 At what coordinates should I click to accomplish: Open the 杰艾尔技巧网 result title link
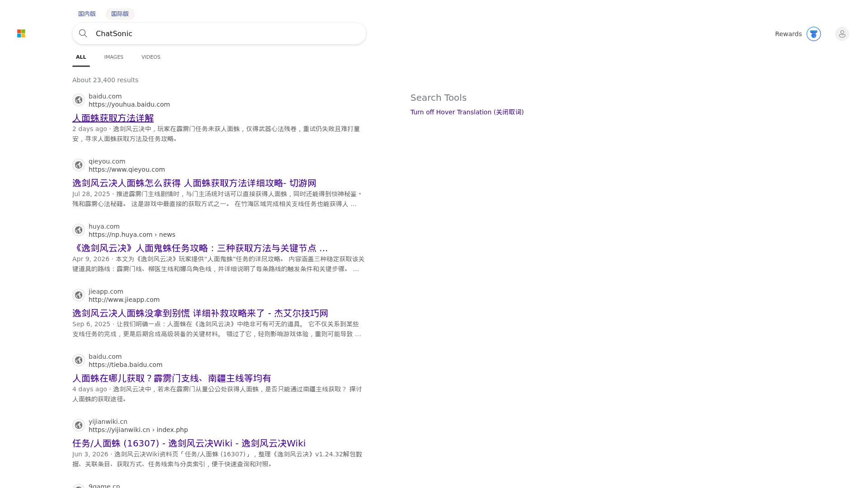[x=200, y=313]
